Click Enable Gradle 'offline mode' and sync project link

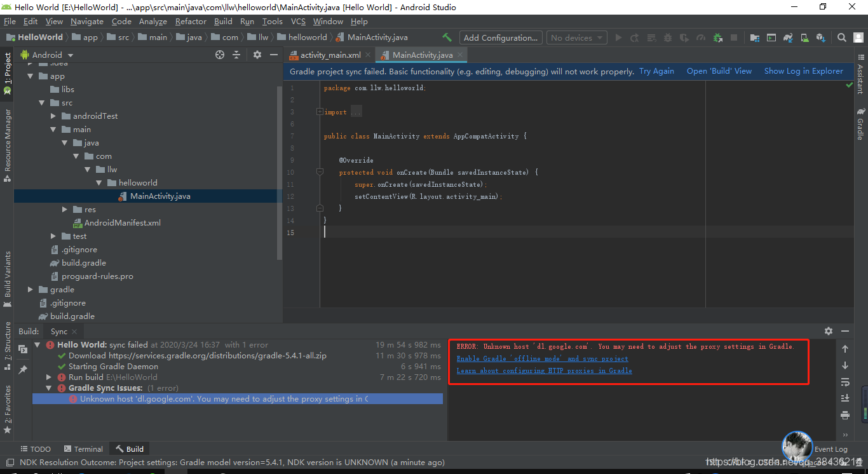point(542,358)
